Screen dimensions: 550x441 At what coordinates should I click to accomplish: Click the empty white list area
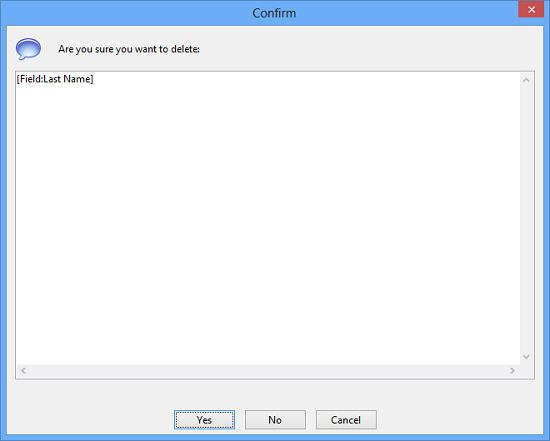click(x=268, y=225)
